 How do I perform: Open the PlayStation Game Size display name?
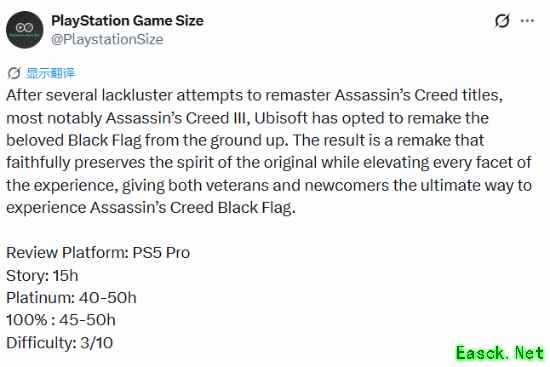pyautogui.click(x=127, y=21)
